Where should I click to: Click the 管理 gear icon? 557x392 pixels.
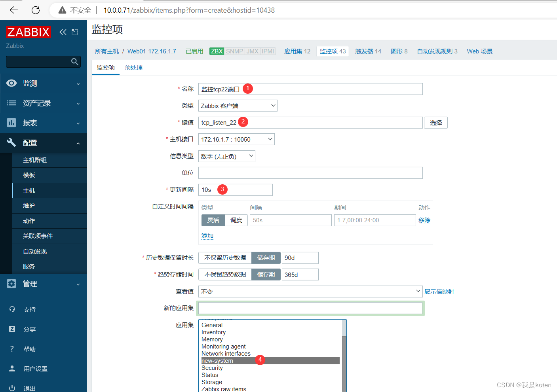point(11,284)
